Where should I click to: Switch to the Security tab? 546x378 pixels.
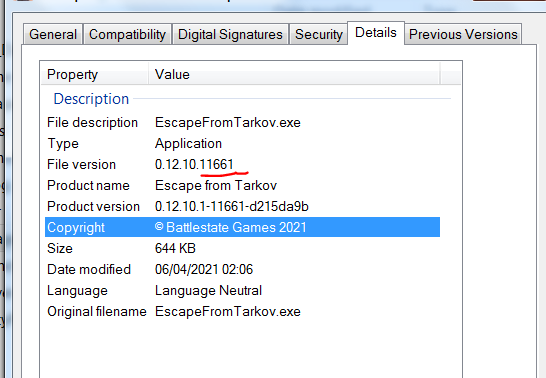319,34
